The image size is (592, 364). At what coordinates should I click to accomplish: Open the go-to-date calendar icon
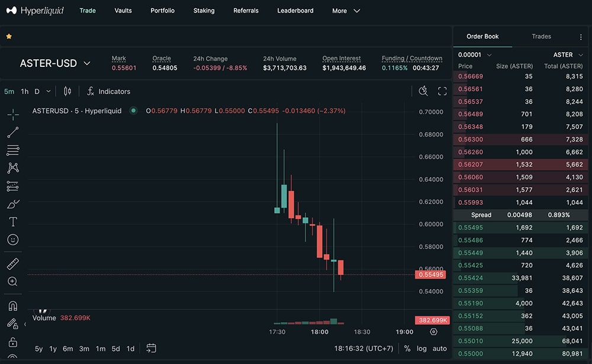151,348
